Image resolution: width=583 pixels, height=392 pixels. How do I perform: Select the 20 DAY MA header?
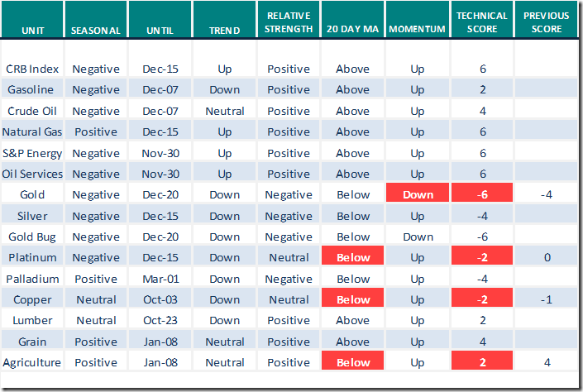tap(353, 31)
